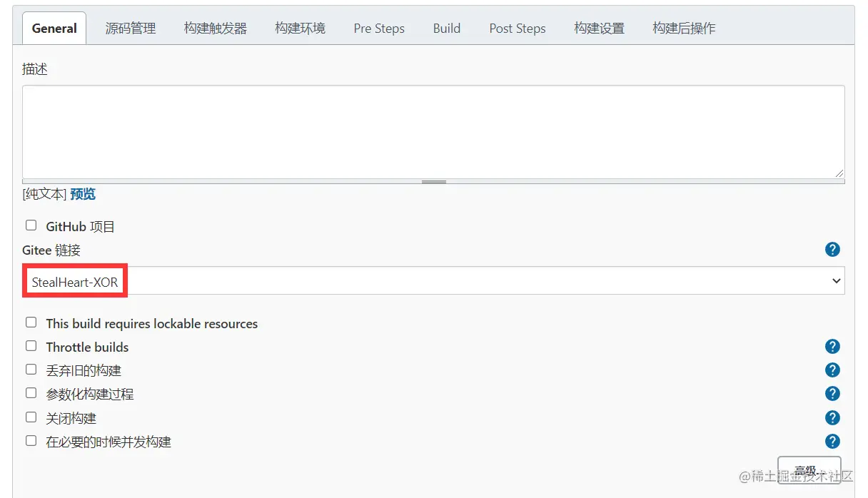Image resolution: width=868 pixels, height=498 pixels.
Task: Enable the GitHub 项目 checkbox
Action: coord(31,225)
